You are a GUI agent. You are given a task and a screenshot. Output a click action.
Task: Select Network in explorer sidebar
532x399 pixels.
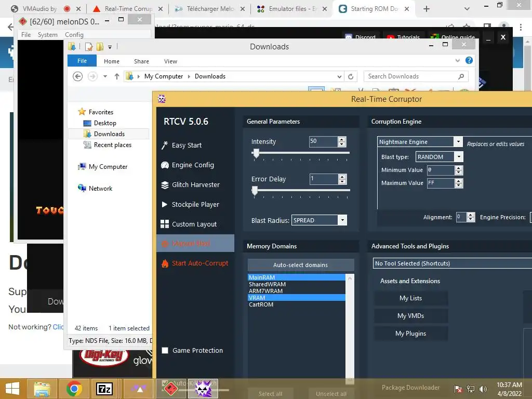100,189
